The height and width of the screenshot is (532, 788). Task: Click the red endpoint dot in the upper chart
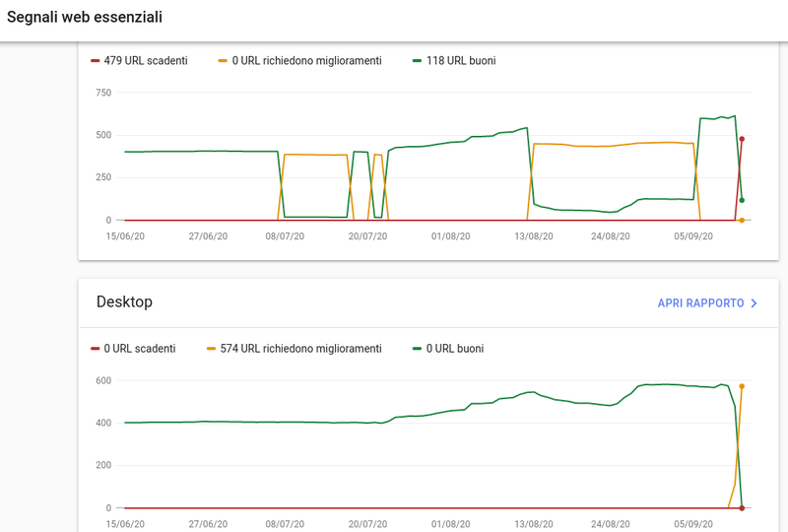point(742,139)
